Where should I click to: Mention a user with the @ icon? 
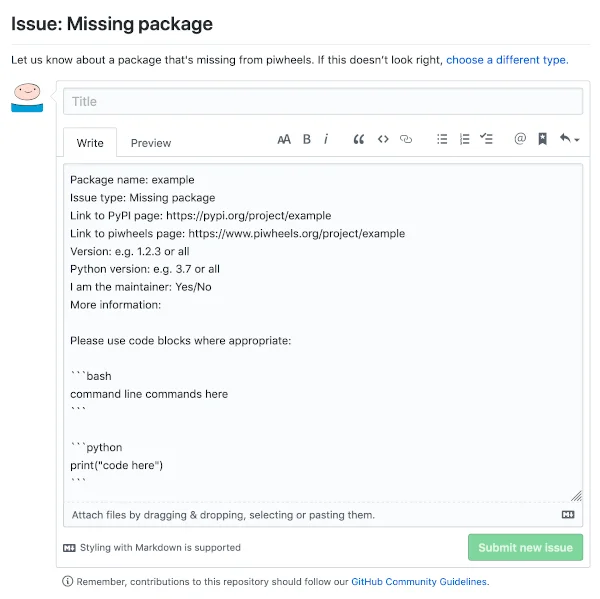coord(520,139)
